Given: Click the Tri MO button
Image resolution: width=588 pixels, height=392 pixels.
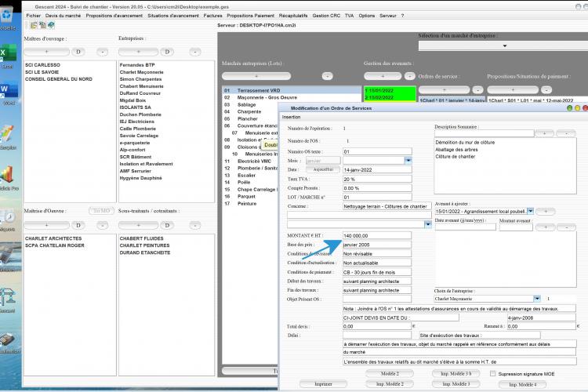Looking at the screenshot, I should point(102,211).
